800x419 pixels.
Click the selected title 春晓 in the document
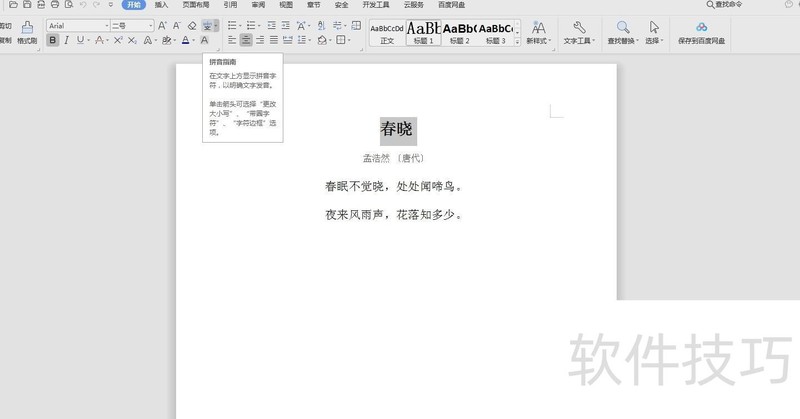coord(396,129)
